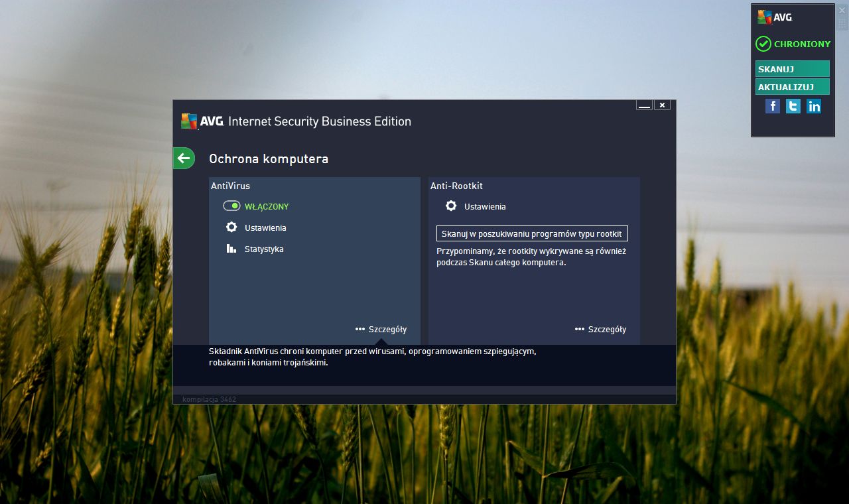Image resolution: width=849 pixels, height=504 pixels.
Task: Open the Anti-Rootkit Ustawienia gear icon
Action: [x=451, y=206]
